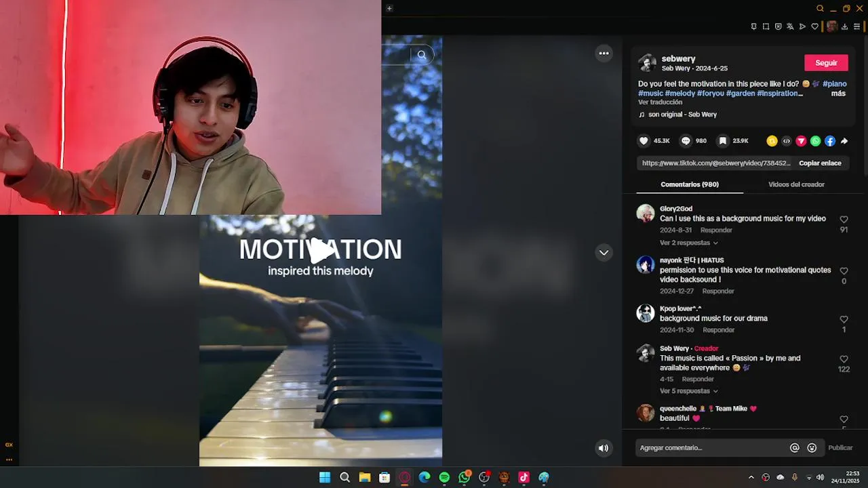Viewport: 868px width, 488px height.
Task: Click the browser search icon in title bar
Action: [820, 8]
